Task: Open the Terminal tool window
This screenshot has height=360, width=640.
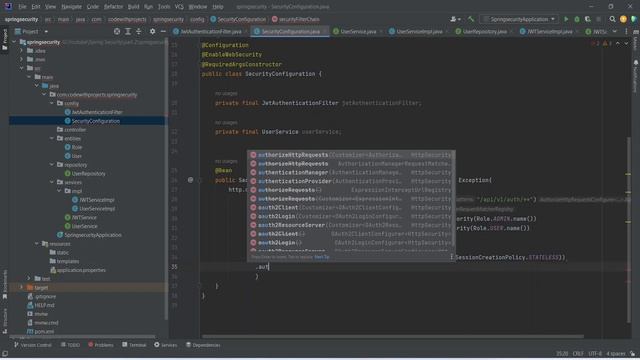Action: click(134, 345)
